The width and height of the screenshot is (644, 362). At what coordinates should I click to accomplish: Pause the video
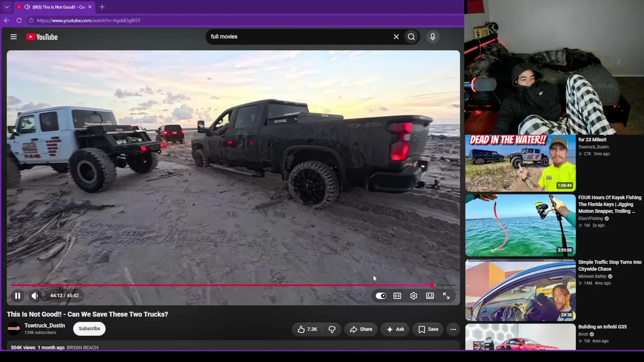click(x=17, y=296)
